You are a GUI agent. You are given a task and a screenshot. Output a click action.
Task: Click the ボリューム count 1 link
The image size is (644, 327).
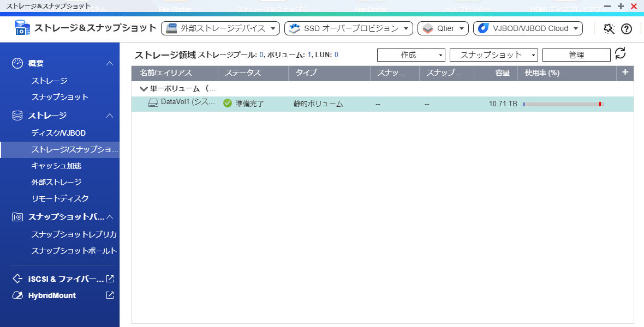pos(309,55)
